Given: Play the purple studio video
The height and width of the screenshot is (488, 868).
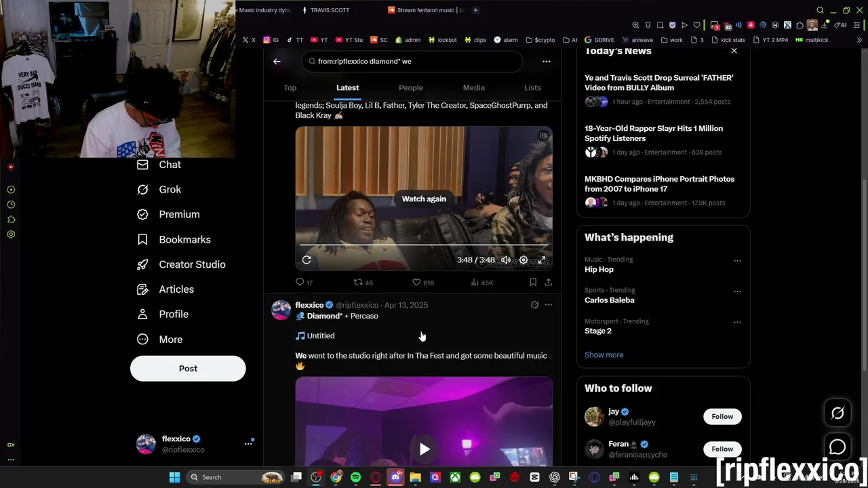Looking at the screenshot, I should point(424,449).
